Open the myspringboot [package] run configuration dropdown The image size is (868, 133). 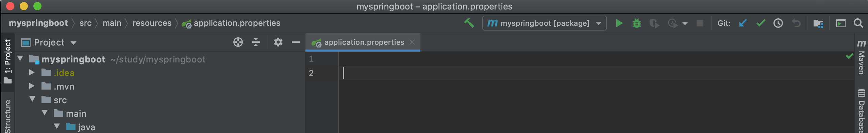pos(544,23)
